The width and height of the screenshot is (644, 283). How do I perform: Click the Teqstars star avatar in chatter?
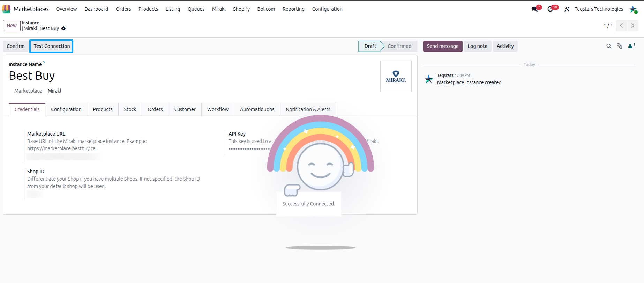point(429,79)
